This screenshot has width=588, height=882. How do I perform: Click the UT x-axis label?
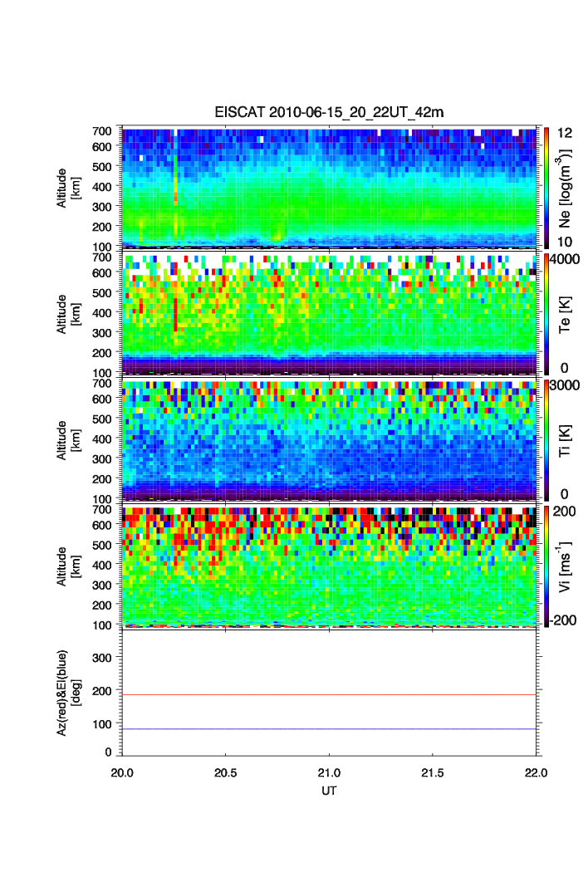[329, 791]
